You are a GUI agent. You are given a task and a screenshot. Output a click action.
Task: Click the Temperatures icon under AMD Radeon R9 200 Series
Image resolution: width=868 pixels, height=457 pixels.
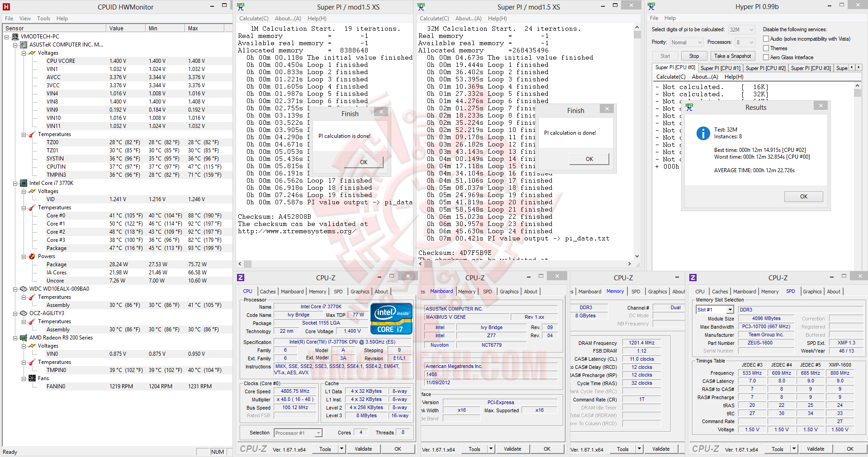click(x=32, y=362)
